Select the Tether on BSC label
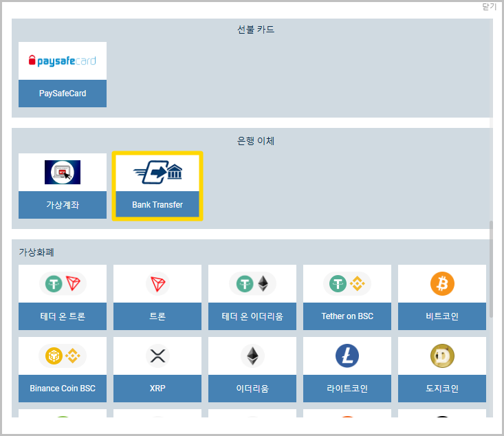Screen dimensions: 504x436 pyautogui.click(x=347, y=316)
